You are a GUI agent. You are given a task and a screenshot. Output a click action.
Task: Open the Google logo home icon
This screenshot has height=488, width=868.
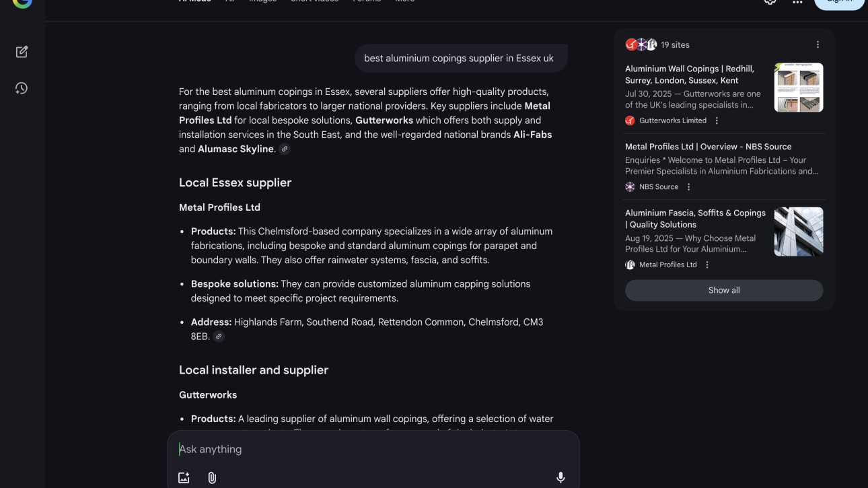click(22, 3)
